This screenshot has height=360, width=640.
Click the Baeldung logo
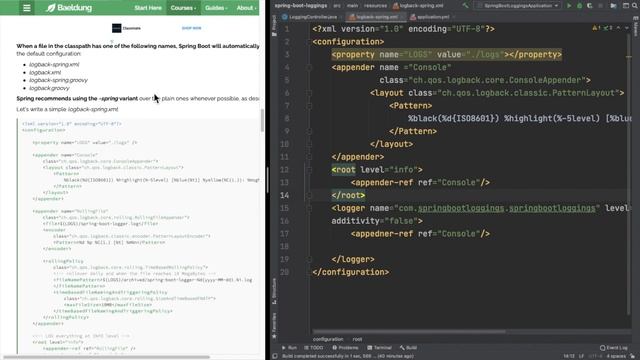pos(69,8)
